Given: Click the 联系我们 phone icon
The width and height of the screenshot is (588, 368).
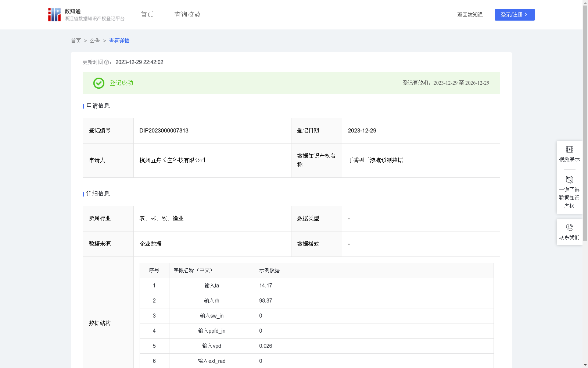Looking at the screenshot, I should tap(569, 227).
